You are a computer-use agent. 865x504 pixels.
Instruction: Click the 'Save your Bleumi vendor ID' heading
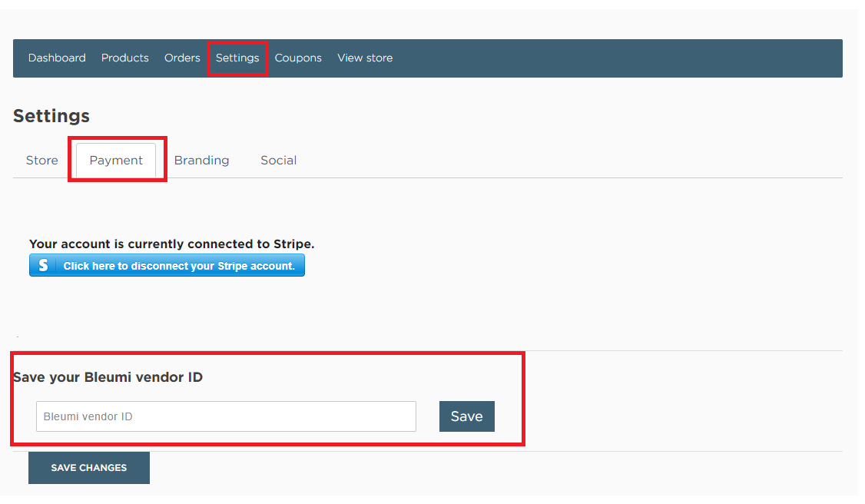[108, 377]
